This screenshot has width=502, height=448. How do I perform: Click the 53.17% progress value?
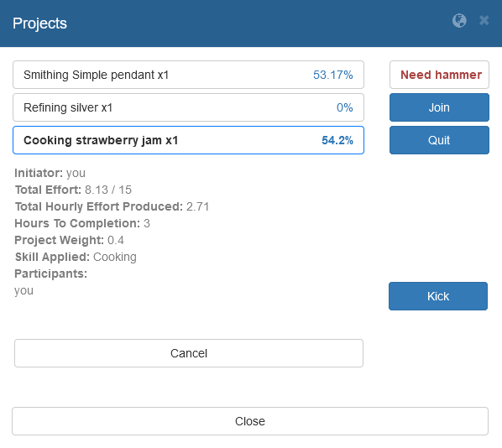pyautogui.click(x=332, y=75)
